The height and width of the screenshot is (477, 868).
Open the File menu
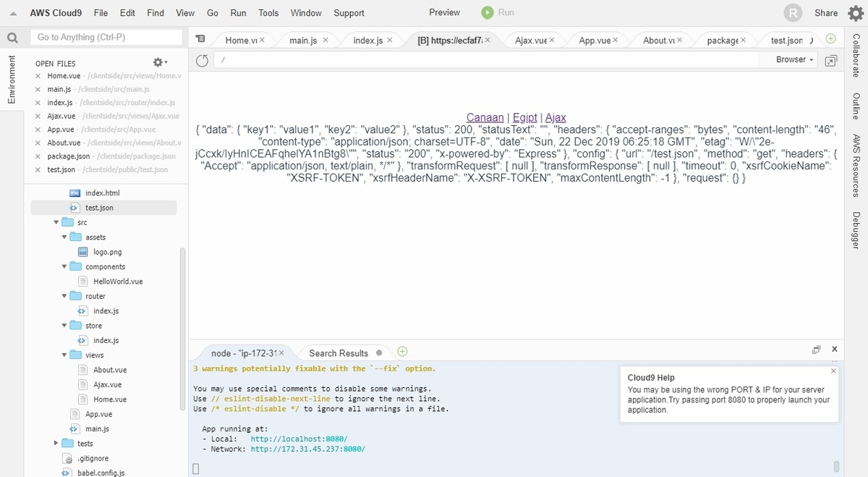[101, 13]
